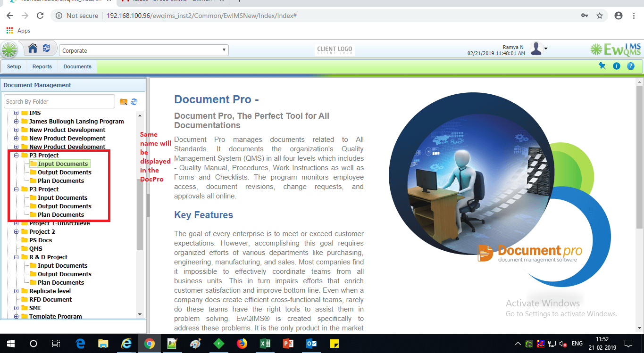
Task: Click the browser address bar URL
Action: [x=201, y=16]
